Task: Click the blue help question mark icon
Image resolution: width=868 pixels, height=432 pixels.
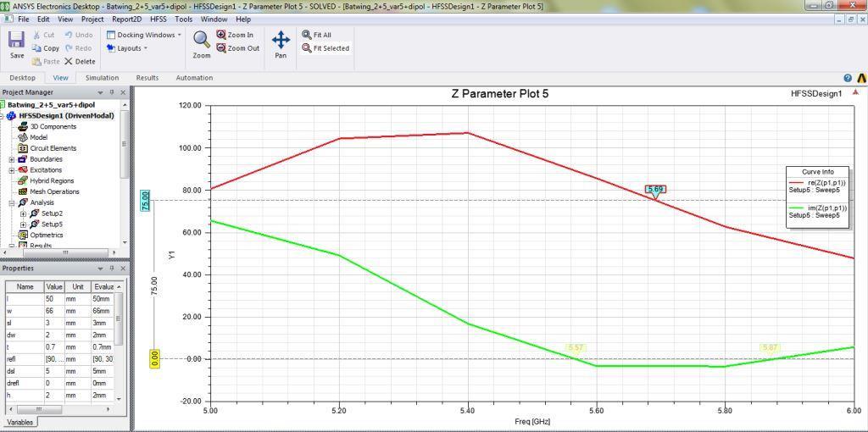Action: tap(848, 78)
